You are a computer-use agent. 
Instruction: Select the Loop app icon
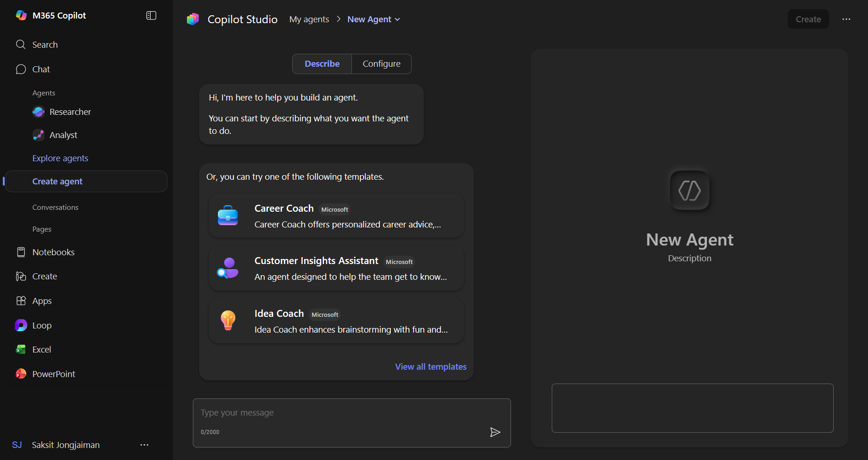pyautogui.click(x=21, y=325)
